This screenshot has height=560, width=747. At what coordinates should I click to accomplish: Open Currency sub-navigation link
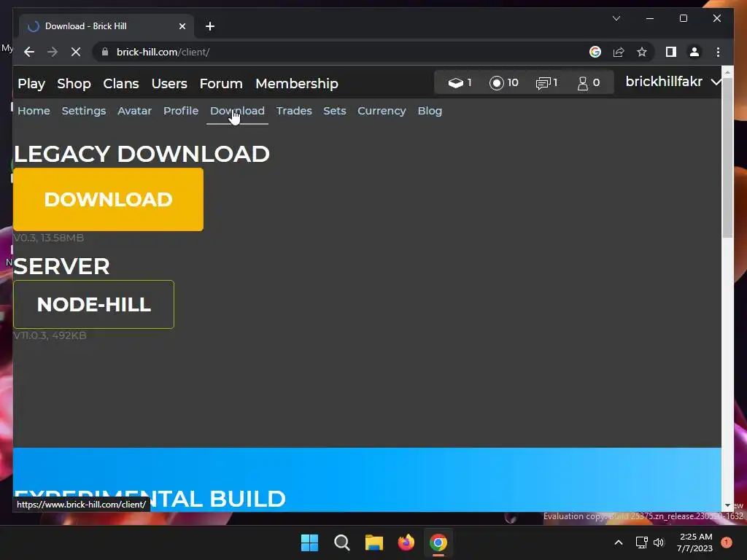tap(382, 111)
